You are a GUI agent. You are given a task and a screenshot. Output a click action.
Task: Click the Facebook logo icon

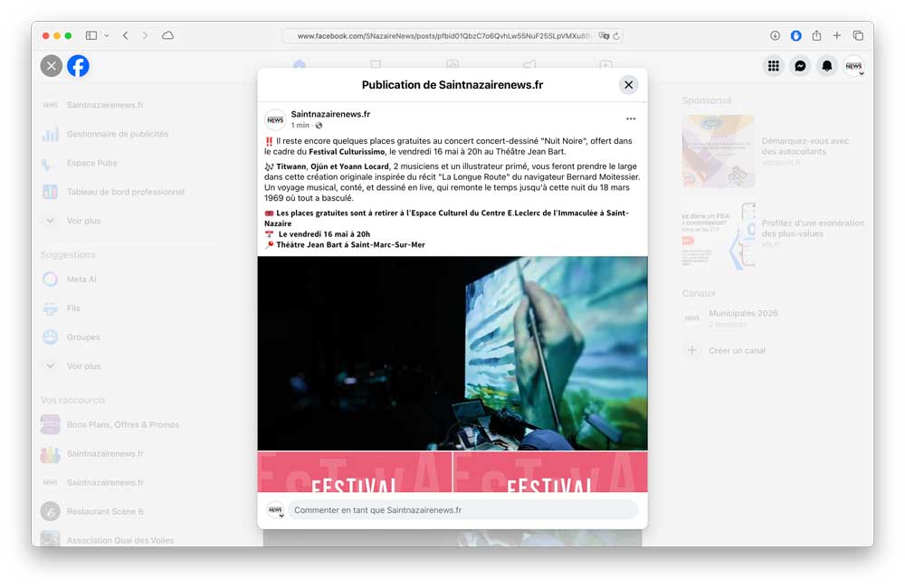click(78, 66)
